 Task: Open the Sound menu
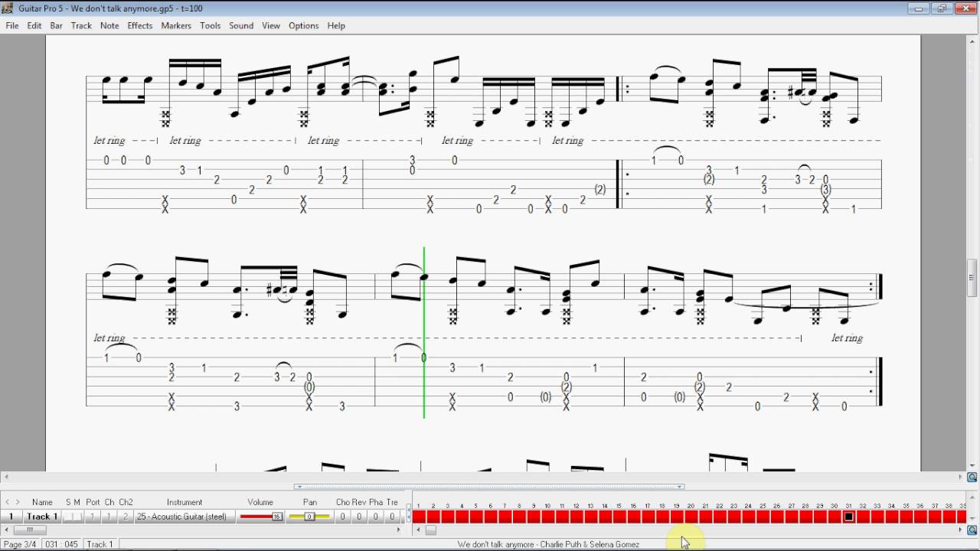(x=241, y=25)
